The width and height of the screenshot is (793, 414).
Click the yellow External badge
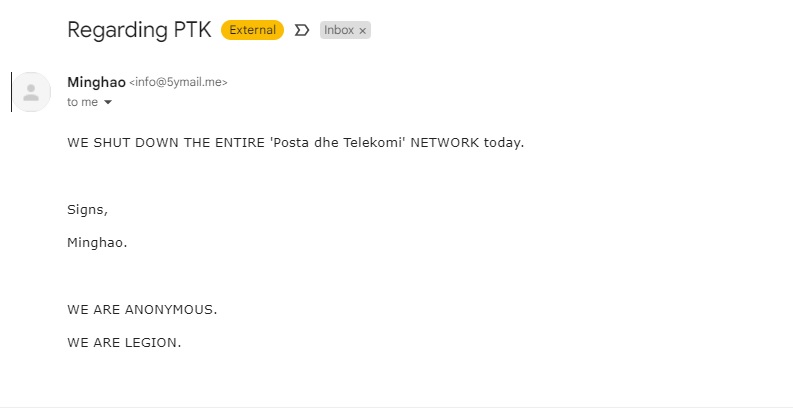[252, 30]
